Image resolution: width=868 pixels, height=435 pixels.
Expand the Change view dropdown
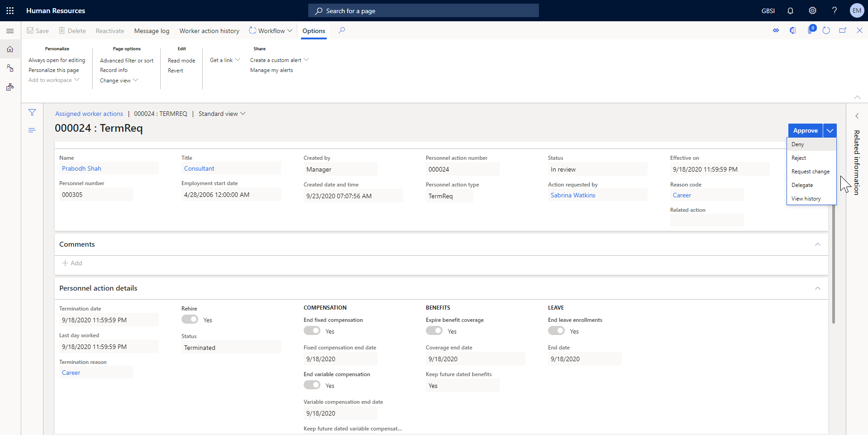118,80
